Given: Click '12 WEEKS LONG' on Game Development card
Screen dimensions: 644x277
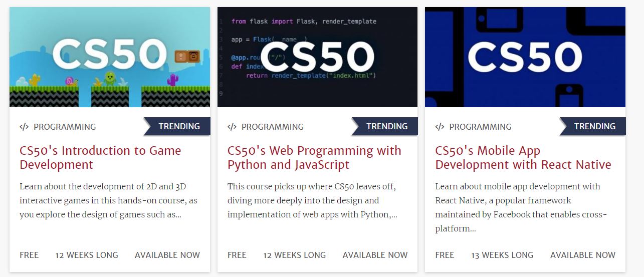Looking at the screenshot, I should [x=87, y=255].
